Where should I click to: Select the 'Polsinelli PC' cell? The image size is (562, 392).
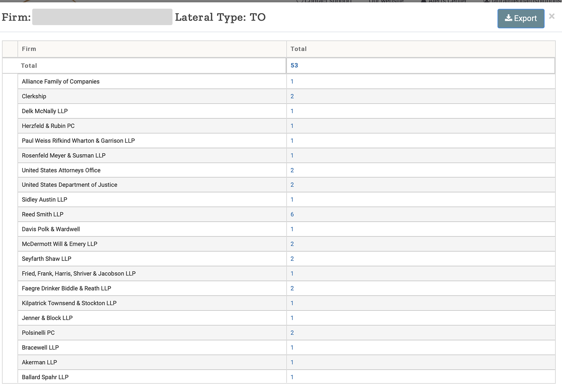(x=152, y=333)
